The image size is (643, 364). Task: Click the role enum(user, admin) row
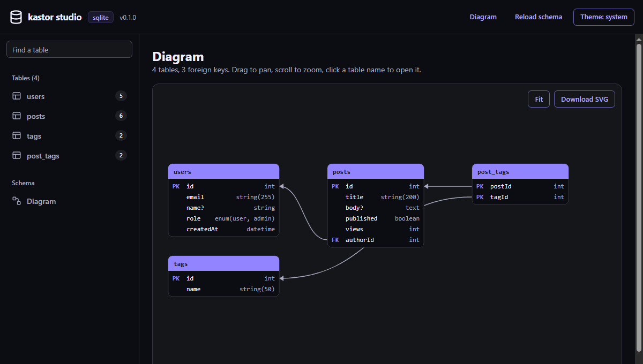click(x=223, y=218)
